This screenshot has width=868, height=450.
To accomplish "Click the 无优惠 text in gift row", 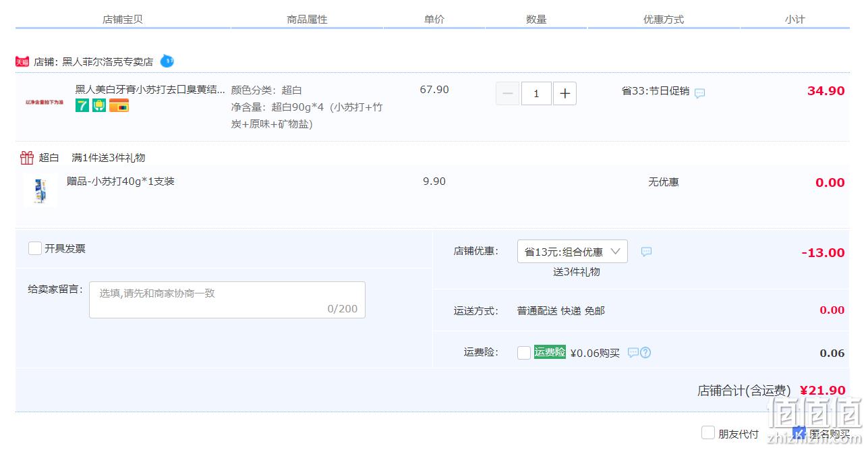I will coord(664,182).
